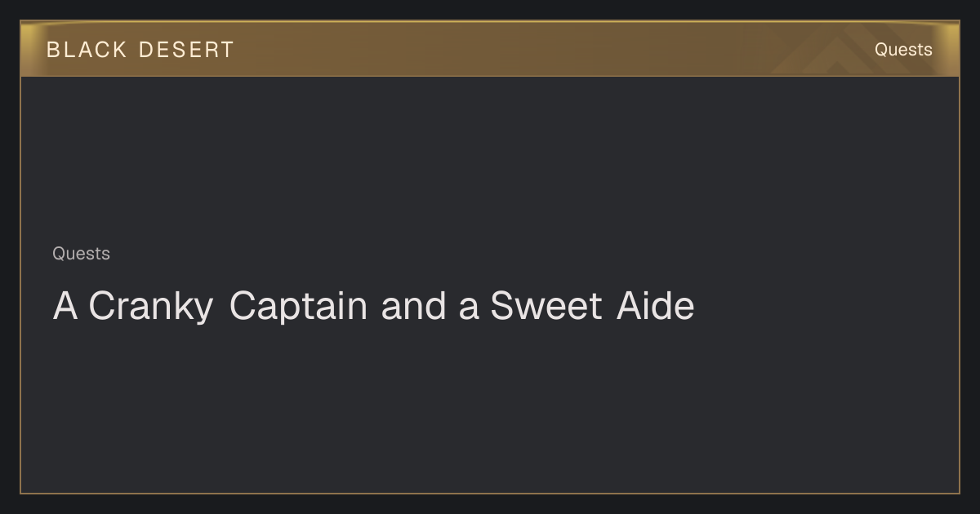The height and width of the screenshot is (514, 980).
Task: Return to Quests category via gray label
Action: [x=81, y=254]
